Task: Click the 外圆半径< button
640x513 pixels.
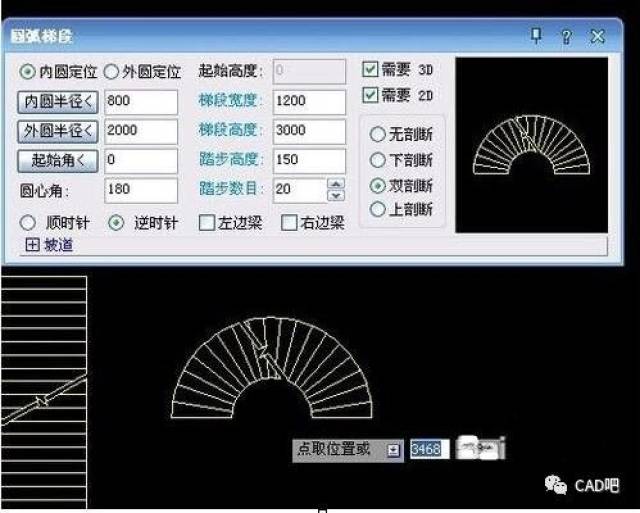Action: click(58, 131)
